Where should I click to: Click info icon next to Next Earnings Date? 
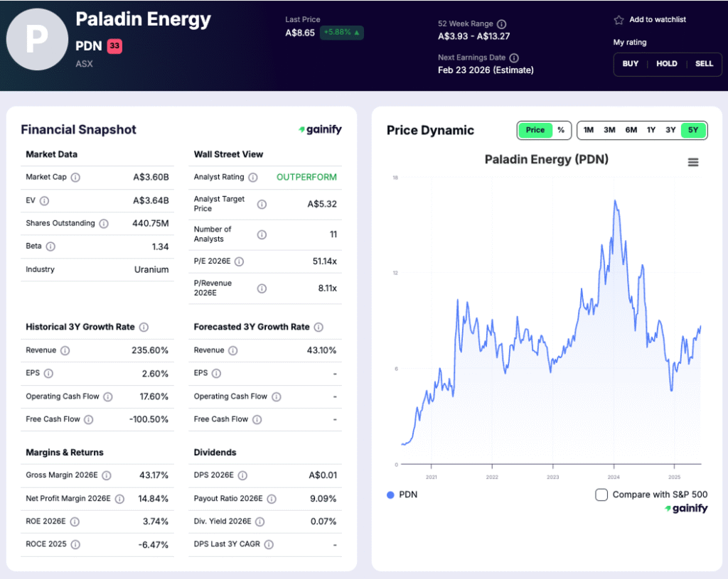[514, 58]
